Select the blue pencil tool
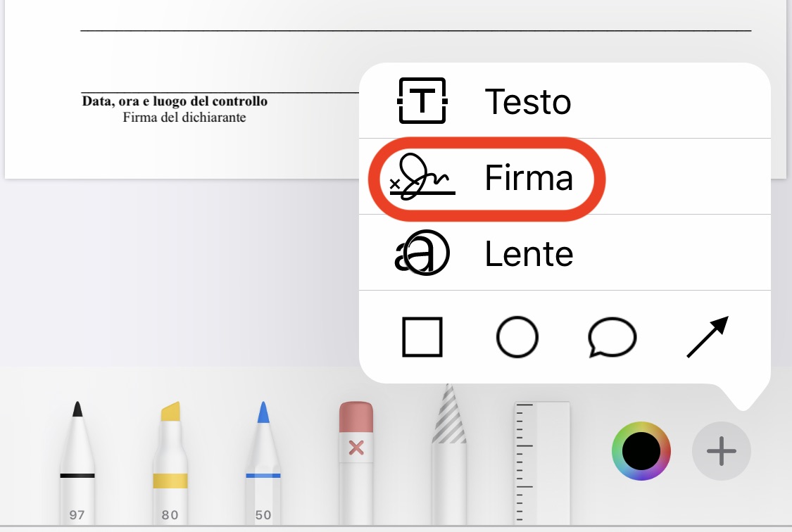Viewport: 792px width, 532px height. (263, 457)
